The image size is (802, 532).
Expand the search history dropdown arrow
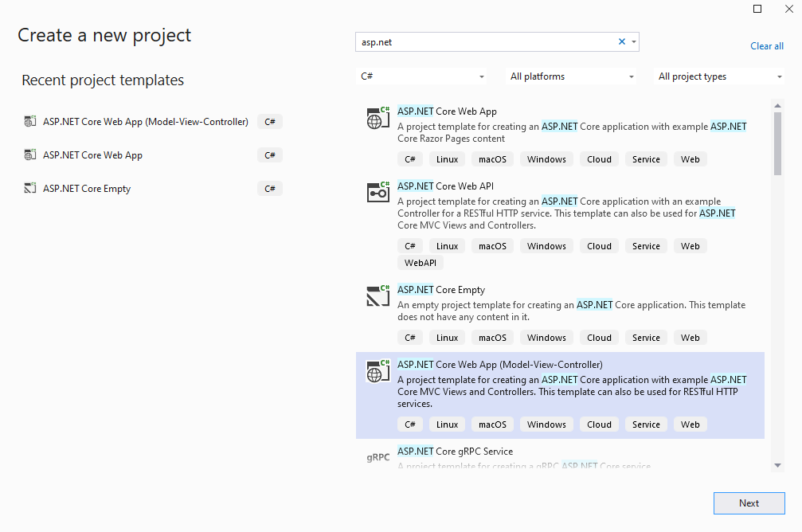pyautogui.click(x=632, y=41)
